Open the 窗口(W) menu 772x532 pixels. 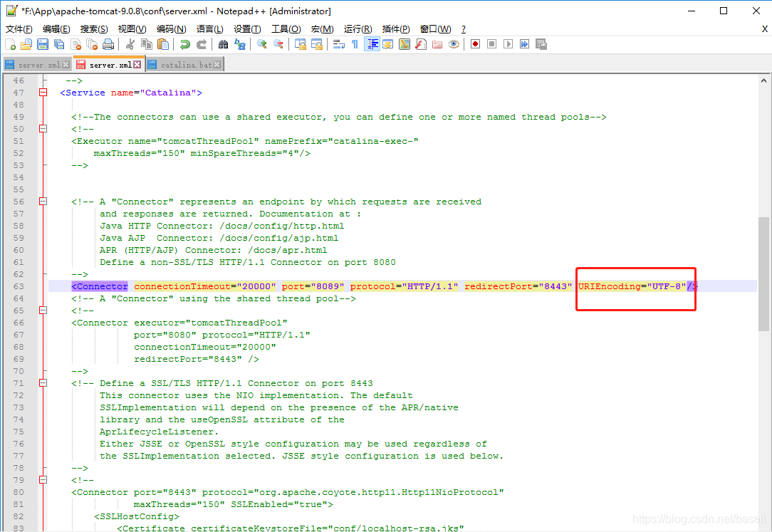[435, 29]
